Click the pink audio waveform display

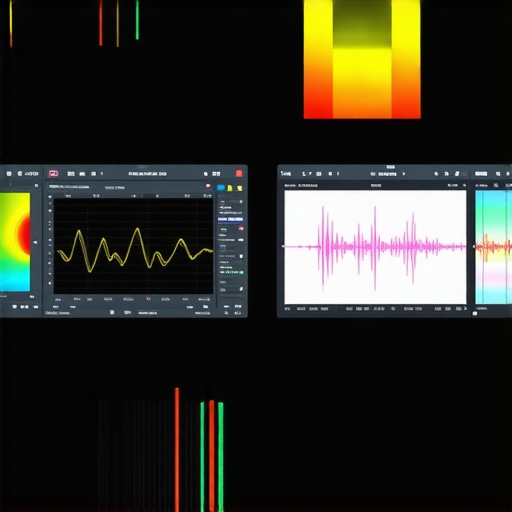pyautogui.click(x=375, y=247)
